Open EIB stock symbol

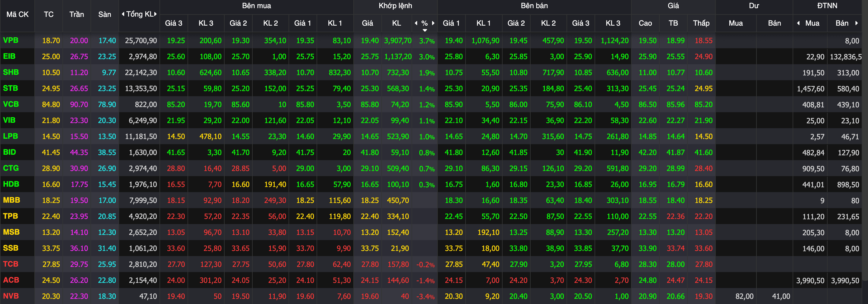pyautogui.click(x=9, y=56)
